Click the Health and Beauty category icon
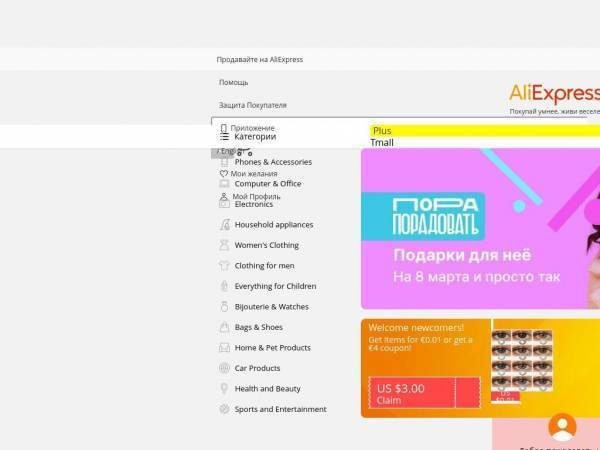The width and height of the screenshot is (600, 450). (225, 389)
